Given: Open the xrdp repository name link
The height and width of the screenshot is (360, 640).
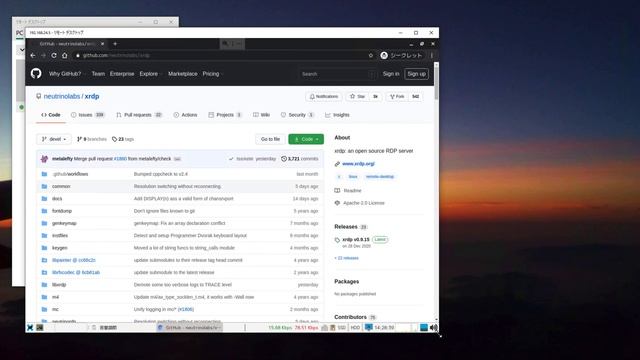Looking at the screenshot, I should 92,96.
